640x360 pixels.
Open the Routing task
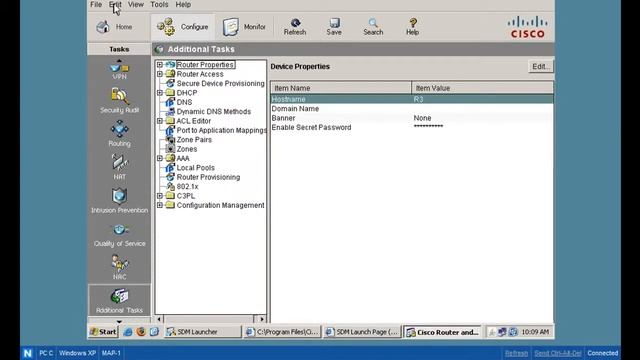(119, 133)
